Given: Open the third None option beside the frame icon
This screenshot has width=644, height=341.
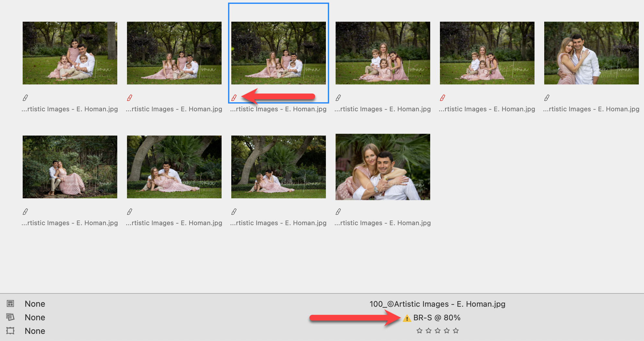Looking at the screenshot, I should click(x=35, y=331).
